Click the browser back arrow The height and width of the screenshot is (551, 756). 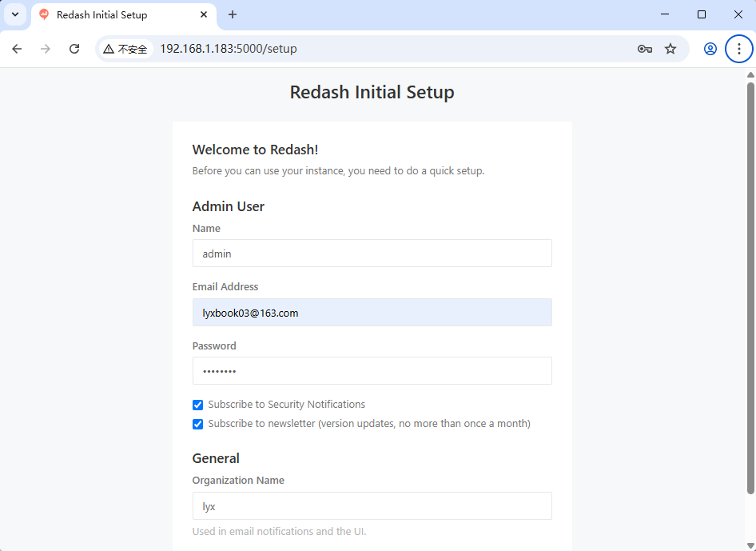(x=17, y=49)
